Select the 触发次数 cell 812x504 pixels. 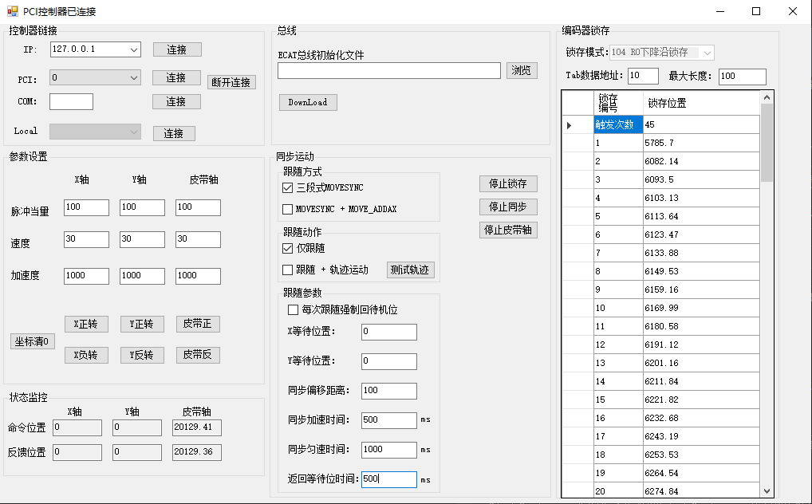click(x=618, y=125)
